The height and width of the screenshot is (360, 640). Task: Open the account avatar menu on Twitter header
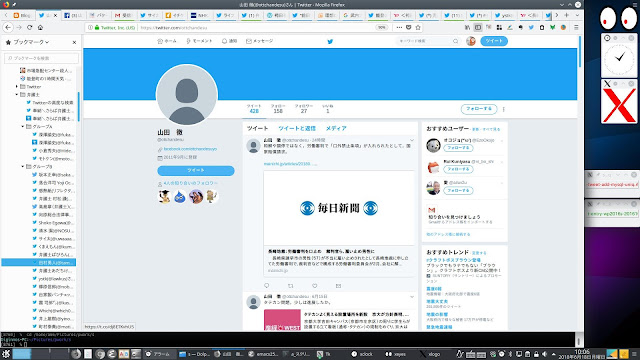(x=471, y=41)
